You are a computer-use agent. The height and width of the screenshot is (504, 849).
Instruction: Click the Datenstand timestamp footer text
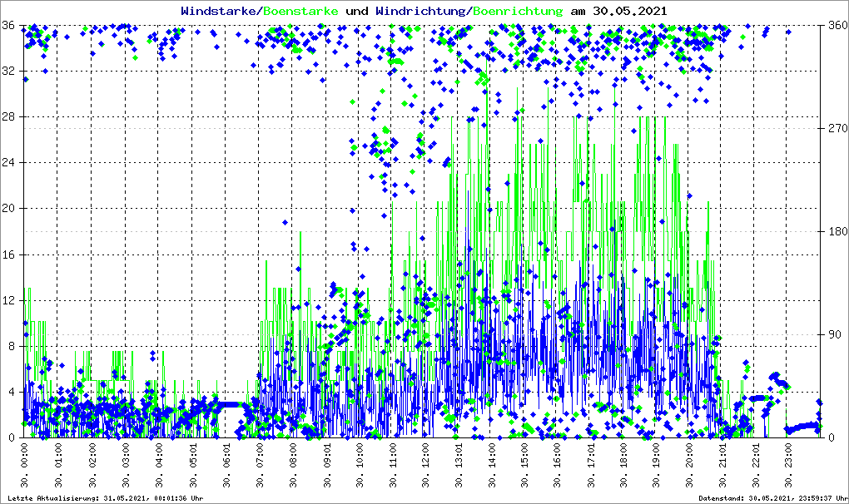click(772, 497)
